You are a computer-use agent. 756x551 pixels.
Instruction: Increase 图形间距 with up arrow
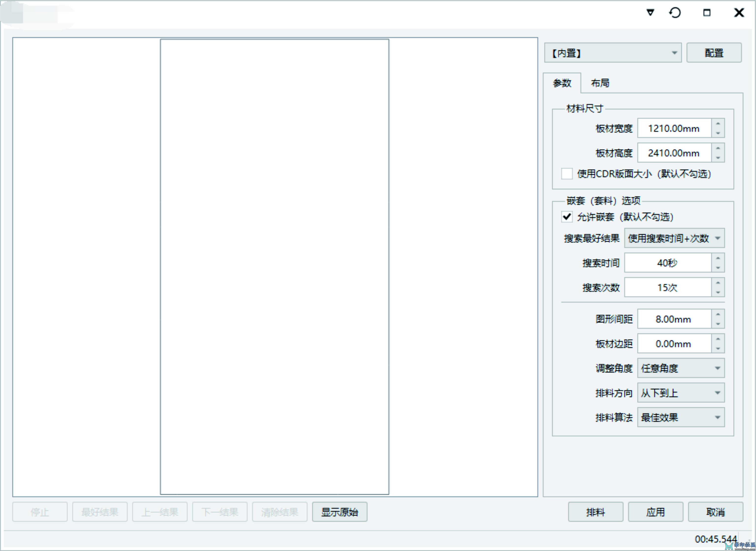(718, 314)
